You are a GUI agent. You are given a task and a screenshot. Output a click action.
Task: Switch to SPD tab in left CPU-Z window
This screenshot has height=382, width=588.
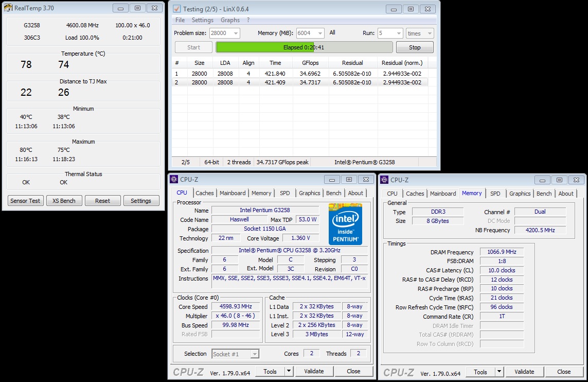(285, 193)
